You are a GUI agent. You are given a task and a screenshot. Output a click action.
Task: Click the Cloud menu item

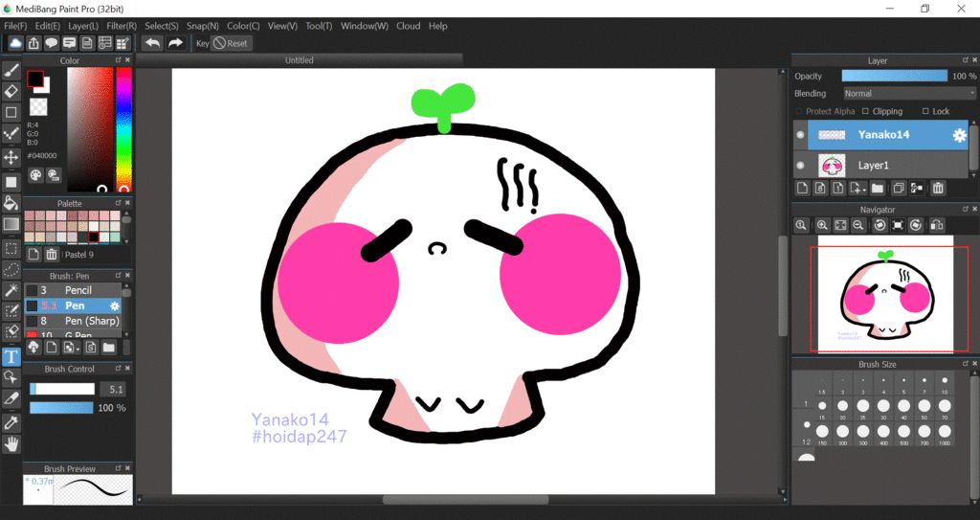tap(408, 26)
